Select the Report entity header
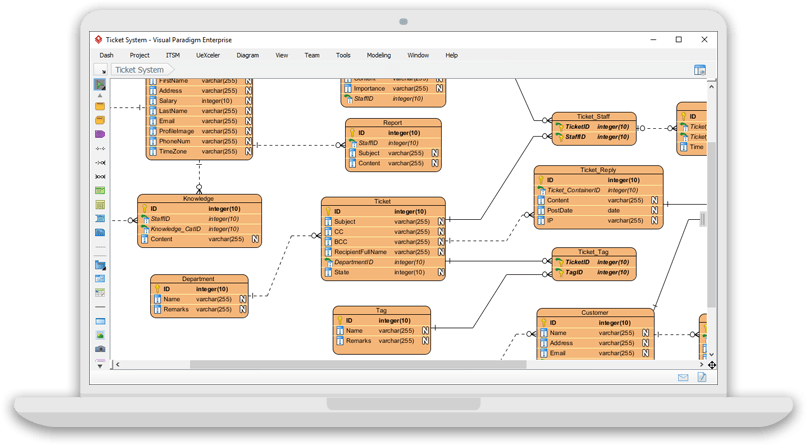This screenshot has width=807, height=445. (393, 123)
